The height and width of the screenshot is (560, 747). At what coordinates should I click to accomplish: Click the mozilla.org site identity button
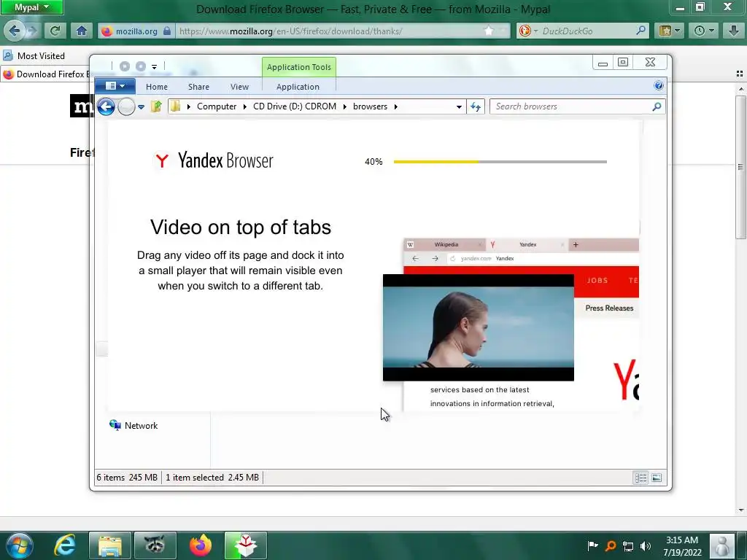[136, 31]
